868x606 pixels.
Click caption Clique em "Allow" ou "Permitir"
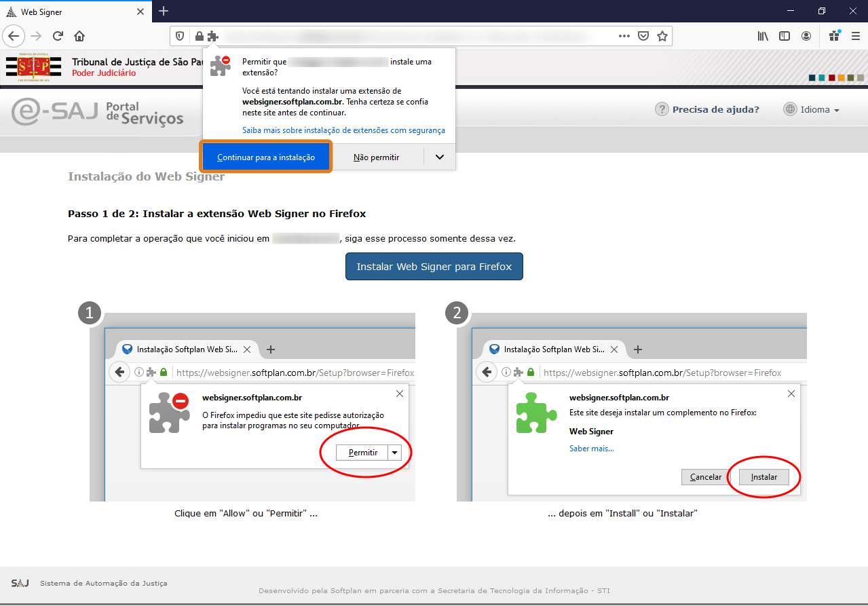click(x=246, y=514)
